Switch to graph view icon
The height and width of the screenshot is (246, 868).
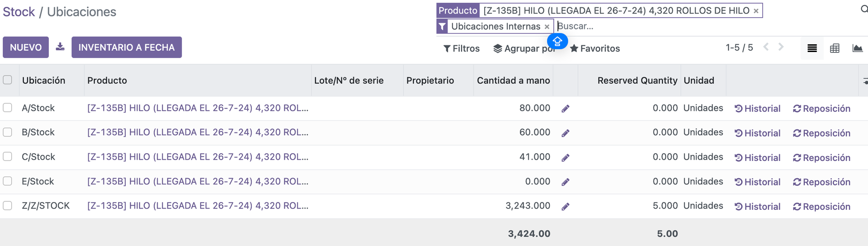point(857,48)
